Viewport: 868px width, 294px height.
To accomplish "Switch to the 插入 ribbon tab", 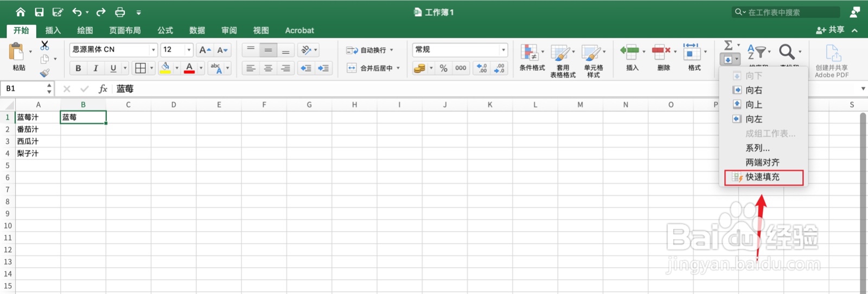I will click(x=53, y=30).
